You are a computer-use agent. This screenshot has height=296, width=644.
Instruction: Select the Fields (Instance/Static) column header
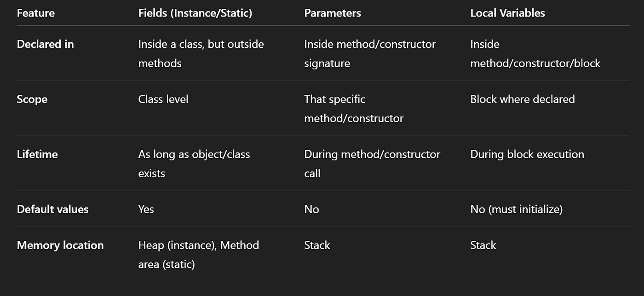tap(195, 13)
